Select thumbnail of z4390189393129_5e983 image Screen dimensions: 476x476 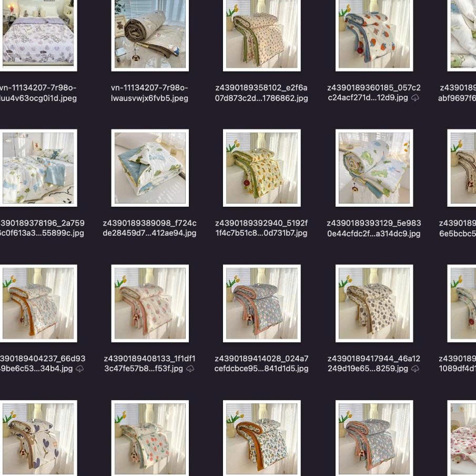374,168
